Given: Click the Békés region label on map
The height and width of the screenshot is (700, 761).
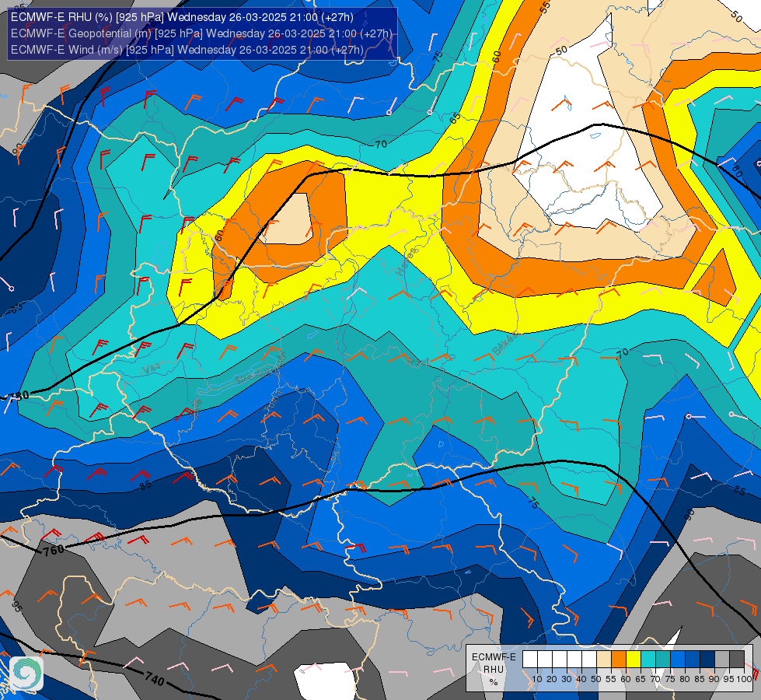Looking at the screenshot, I should point(505,344).
